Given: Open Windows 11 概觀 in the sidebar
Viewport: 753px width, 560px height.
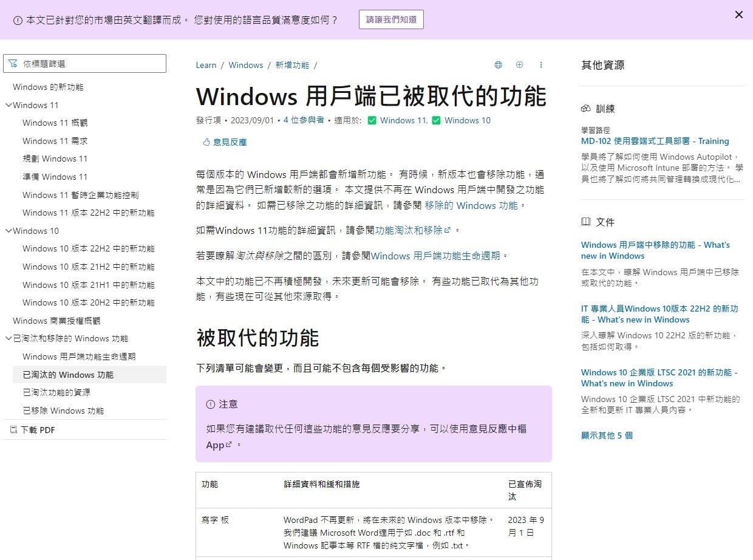Looking at the screenshot, I should coord(55,123).
